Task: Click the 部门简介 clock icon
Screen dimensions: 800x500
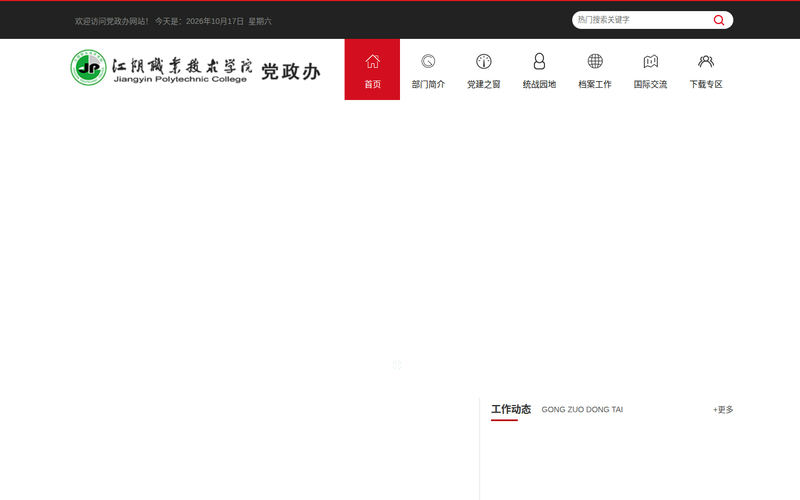Action: tap(428, 61)
